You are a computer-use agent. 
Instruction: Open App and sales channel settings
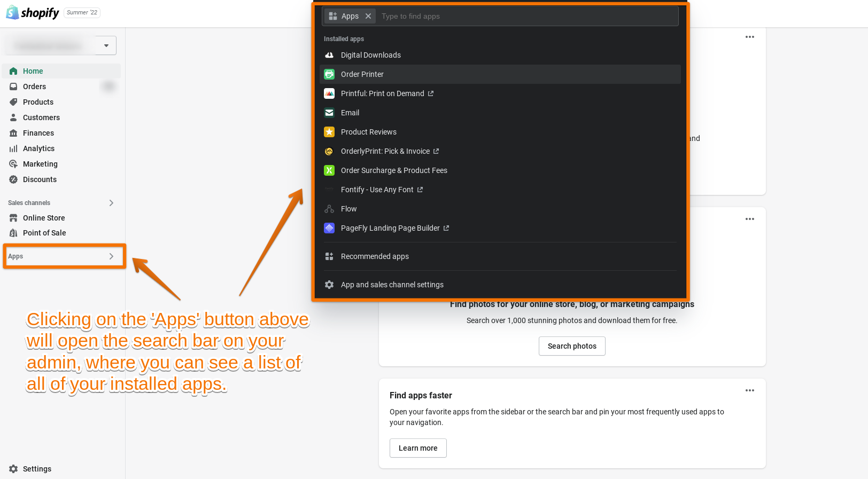(392, 285)
